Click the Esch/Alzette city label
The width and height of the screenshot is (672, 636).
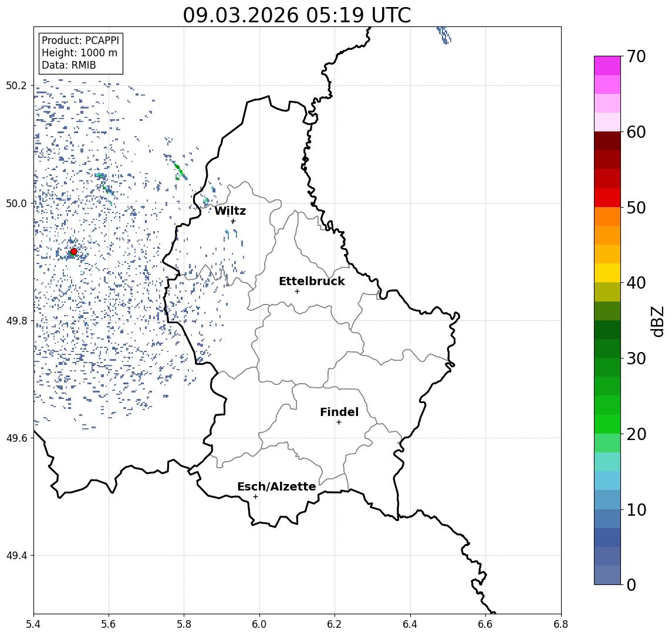tap(276, 486)
